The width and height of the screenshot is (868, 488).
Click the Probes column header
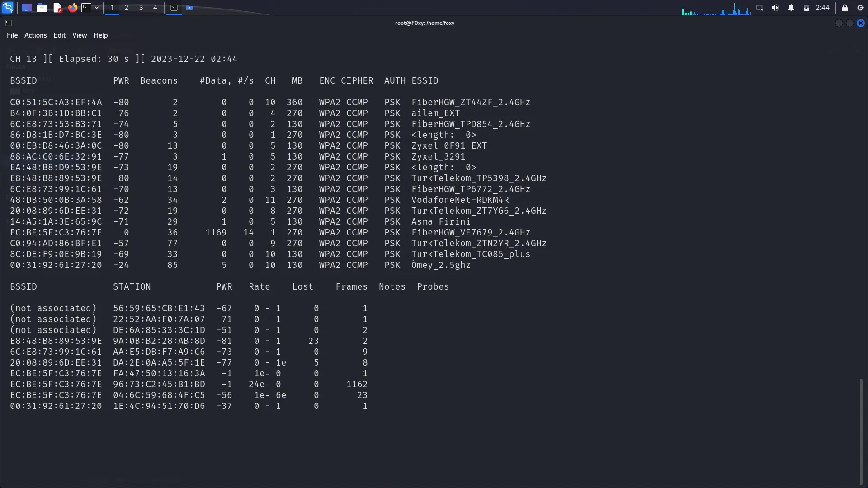433,287
